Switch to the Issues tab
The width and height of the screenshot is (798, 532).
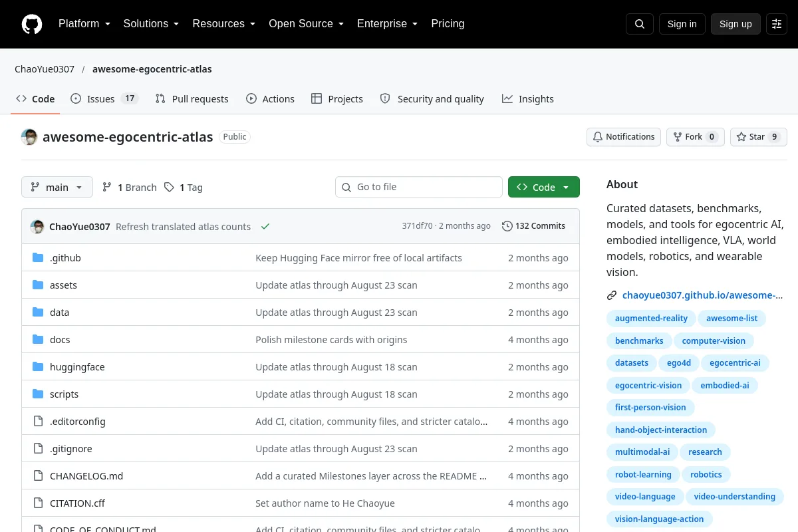tap(104, 99)
